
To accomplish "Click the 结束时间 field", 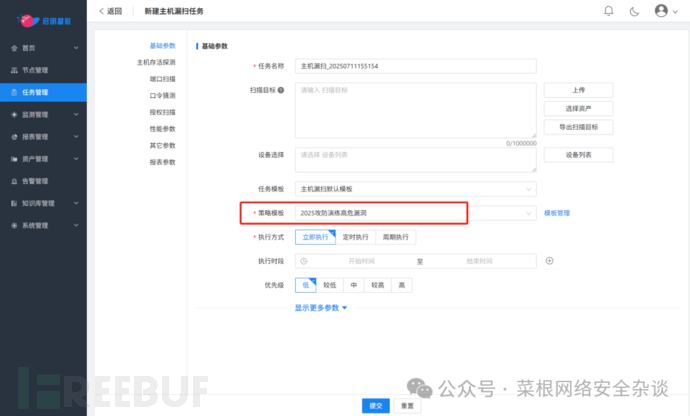I will tap(479, 261).
